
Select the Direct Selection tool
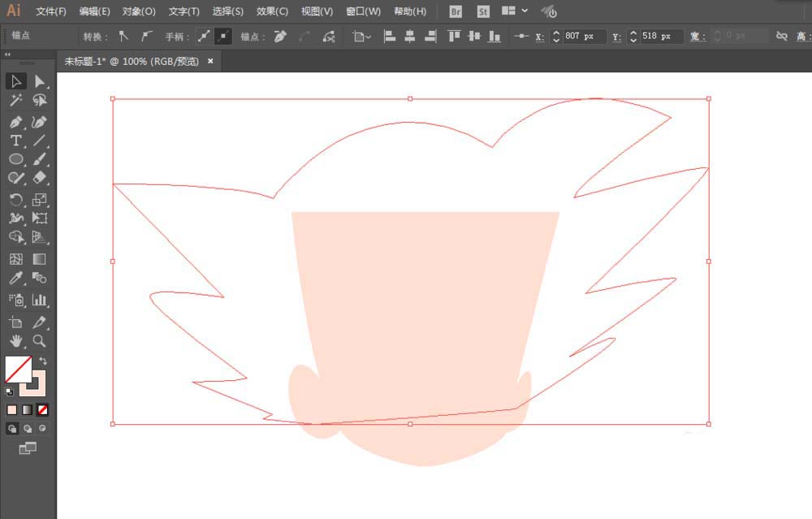(x=39, y=81)
